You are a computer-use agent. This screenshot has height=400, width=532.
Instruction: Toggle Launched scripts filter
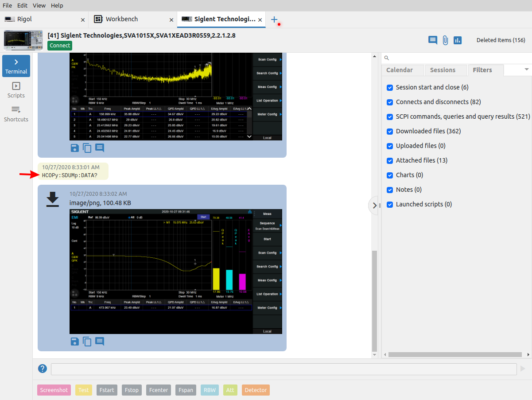pos(390,205)
